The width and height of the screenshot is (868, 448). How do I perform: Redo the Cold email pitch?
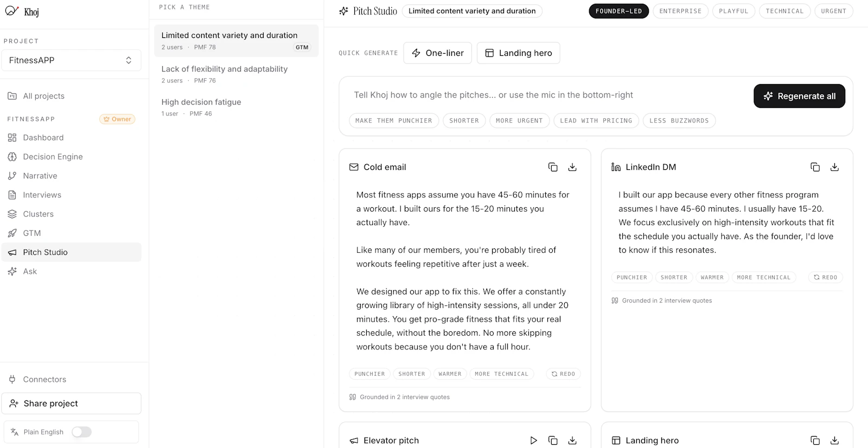[563, 374]
